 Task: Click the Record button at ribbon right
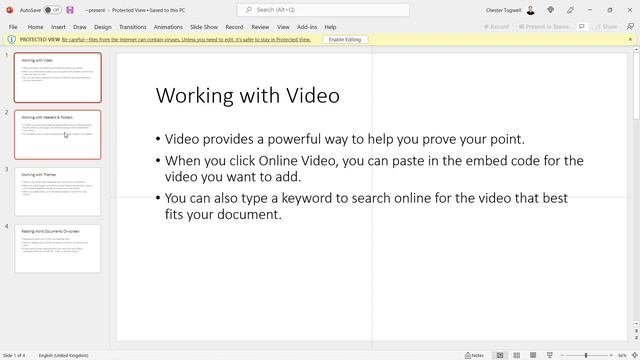[x=496, y=27]
